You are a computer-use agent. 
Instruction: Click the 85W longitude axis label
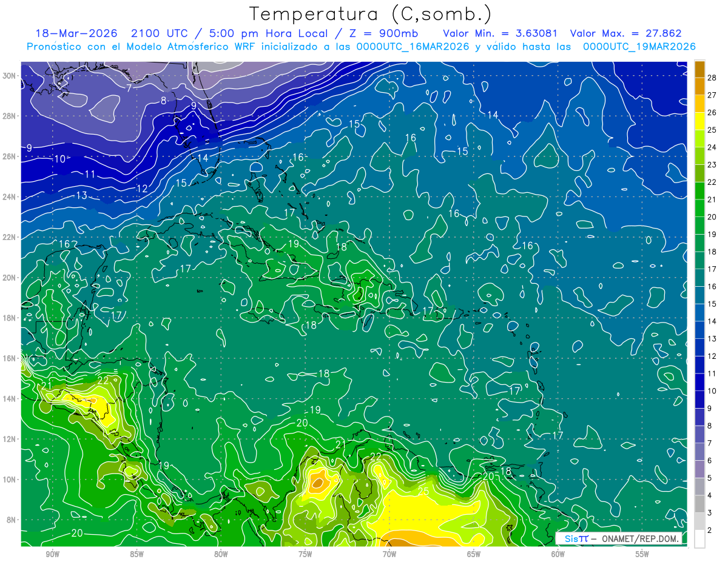click(x=136, y=554)
